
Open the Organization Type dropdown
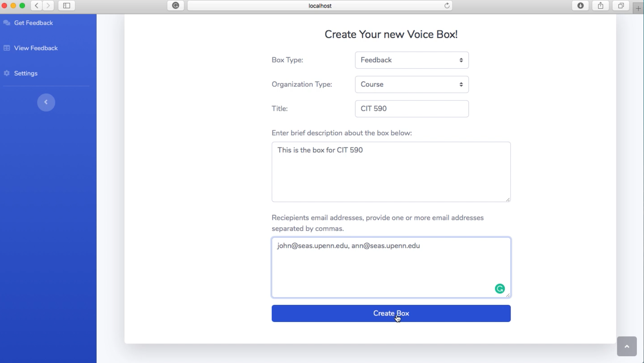pyautogui.click(x=412, y=84)
